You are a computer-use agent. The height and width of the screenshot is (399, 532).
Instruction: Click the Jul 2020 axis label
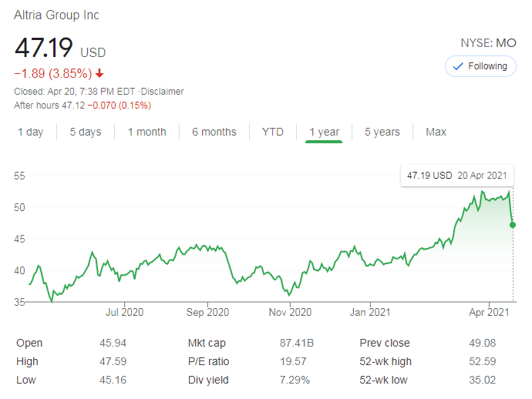click(124, 312)
